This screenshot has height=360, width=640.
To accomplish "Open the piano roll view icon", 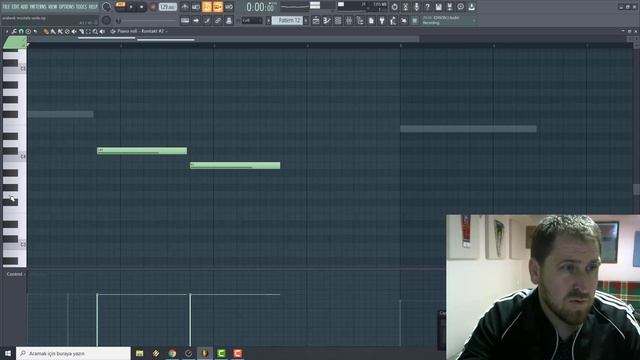I will (x=327, y=20).
